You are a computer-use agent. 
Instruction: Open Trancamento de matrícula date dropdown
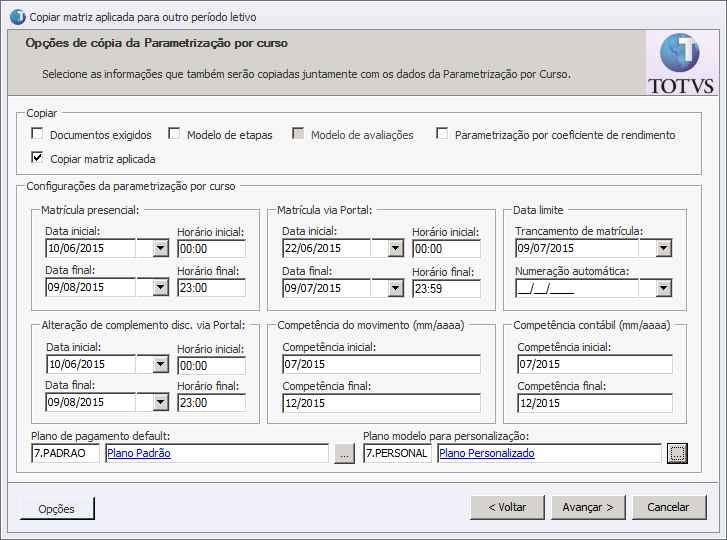coord(662,248)
